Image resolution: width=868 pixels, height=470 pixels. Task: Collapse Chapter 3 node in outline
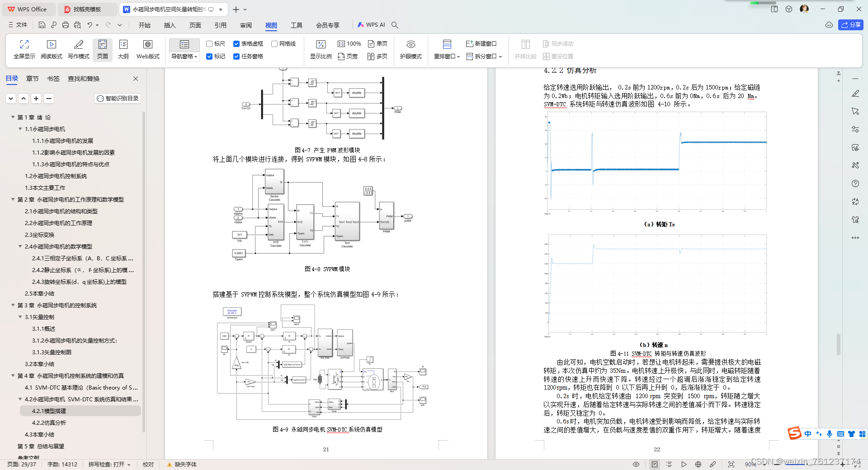[13, 305]
